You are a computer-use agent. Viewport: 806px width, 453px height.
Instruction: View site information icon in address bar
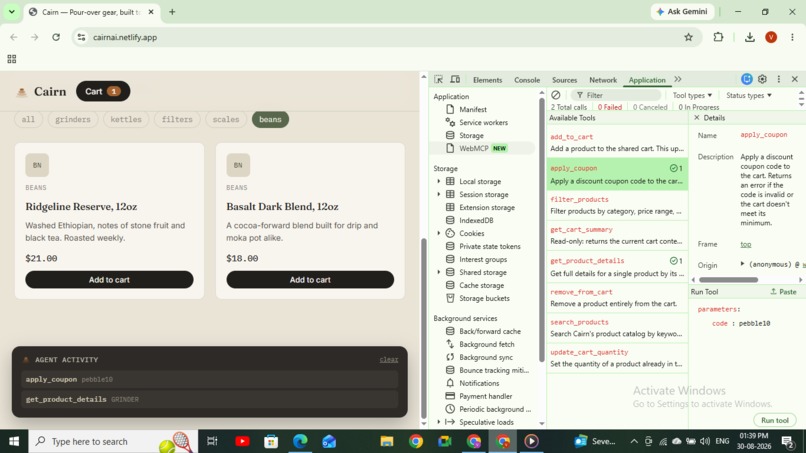81,37
